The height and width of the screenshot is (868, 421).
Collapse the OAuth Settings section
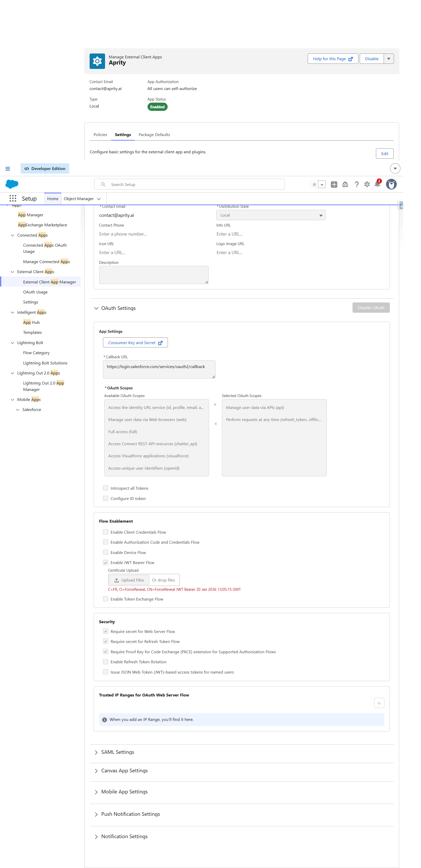click(97, 308)
